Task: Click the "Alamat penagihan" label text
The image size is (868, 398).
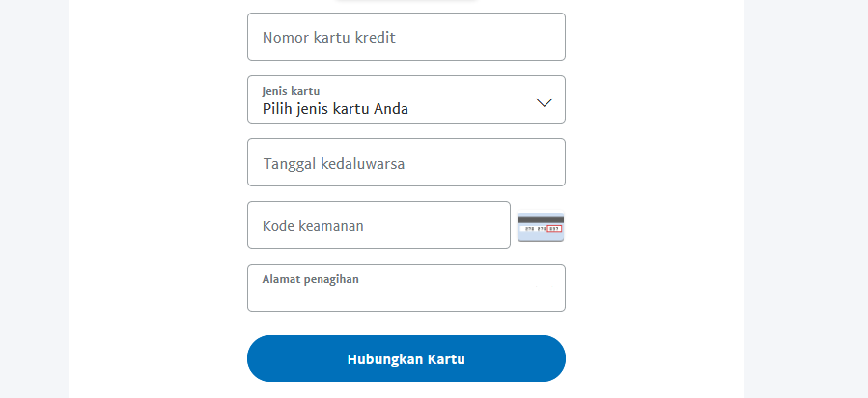Action: point(310,279)
